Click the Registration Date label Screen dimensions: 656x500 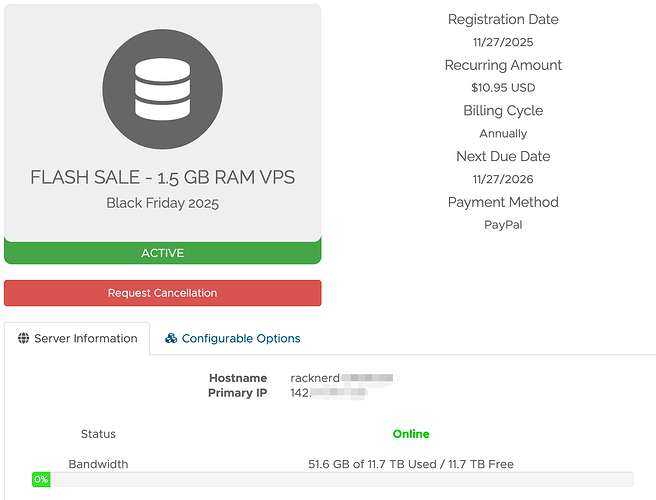[503, 19]
